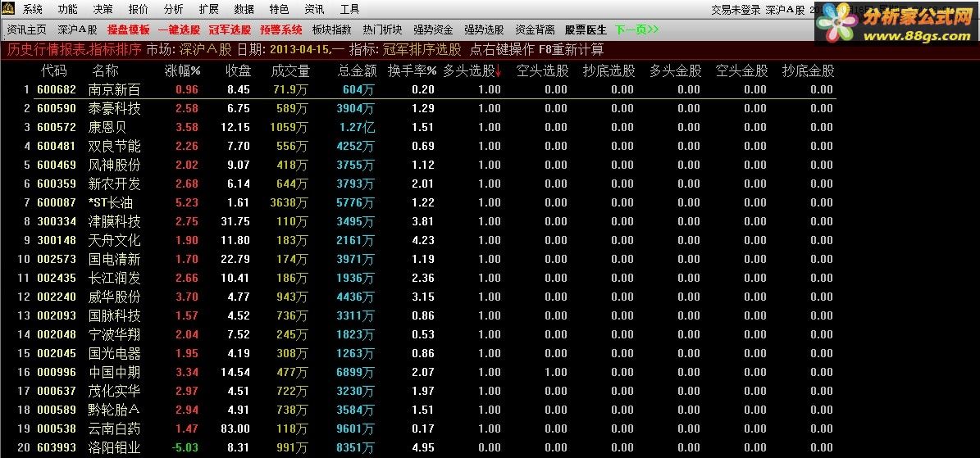Go to 下一页>> in the toolbar
The image size is (980, 458).
637,29
